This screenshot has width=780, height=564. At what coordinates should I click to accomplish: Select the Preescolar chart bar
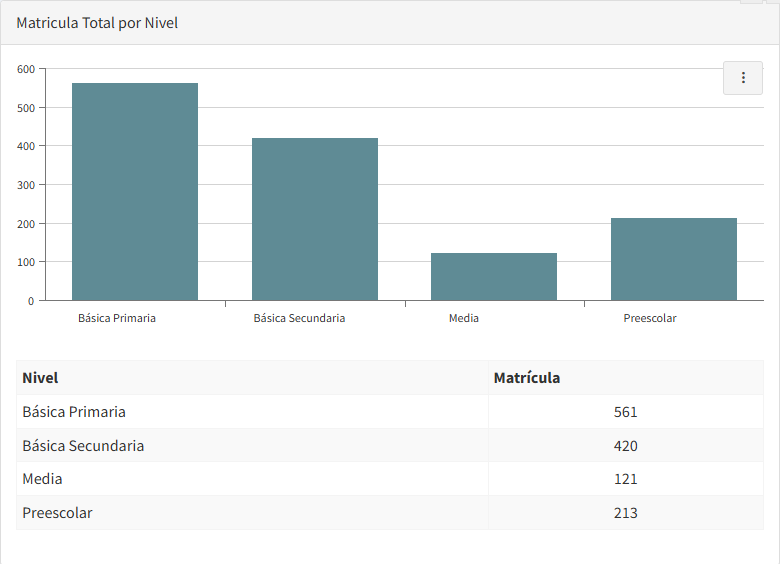click(673, 259)
